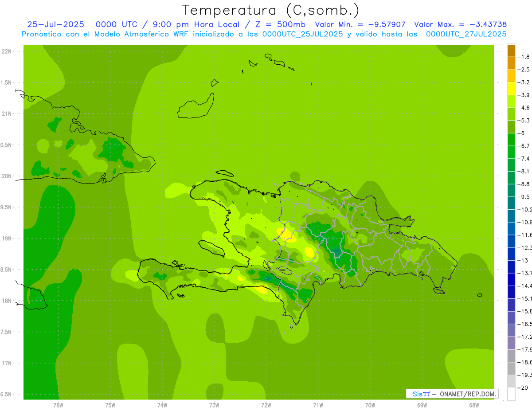This screenshot has width=532, height=411.
Task: Select the 25-Jul-2025 date text
Action: point(55,24)
